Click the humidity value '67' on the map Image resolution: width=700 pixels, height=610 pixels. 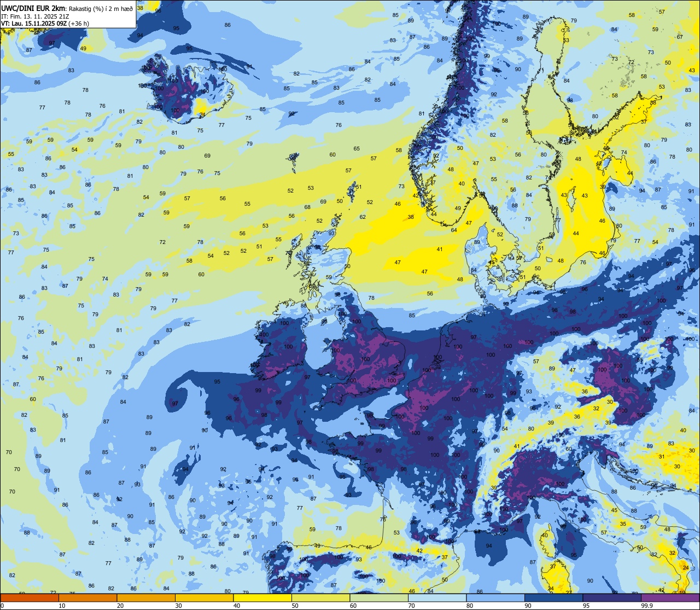pos(680,37)
